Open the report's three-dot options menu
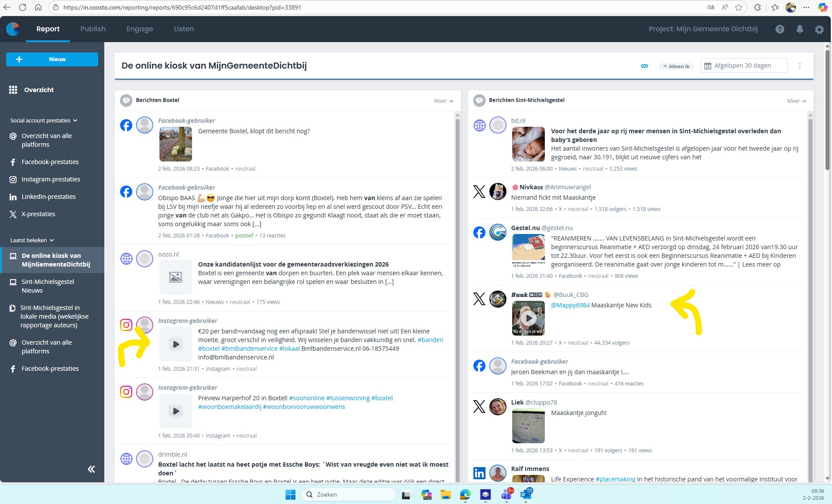The height and width of the screenshot is (504, 832). [x=799, y=66]
